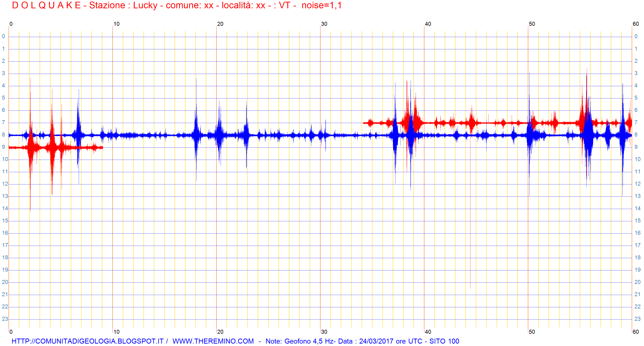Select hour label 13 on the right axis
The image size is (644, 346).
coord(637,196)
